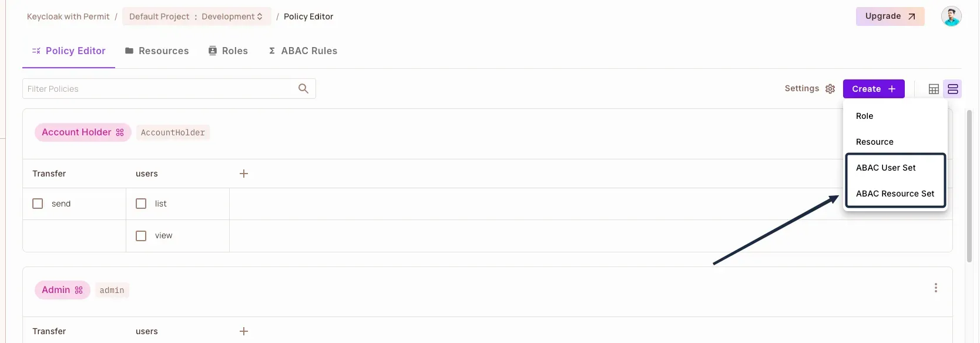Open the project environment selector dropdown

pyautogui.click(x=196, y=16)
